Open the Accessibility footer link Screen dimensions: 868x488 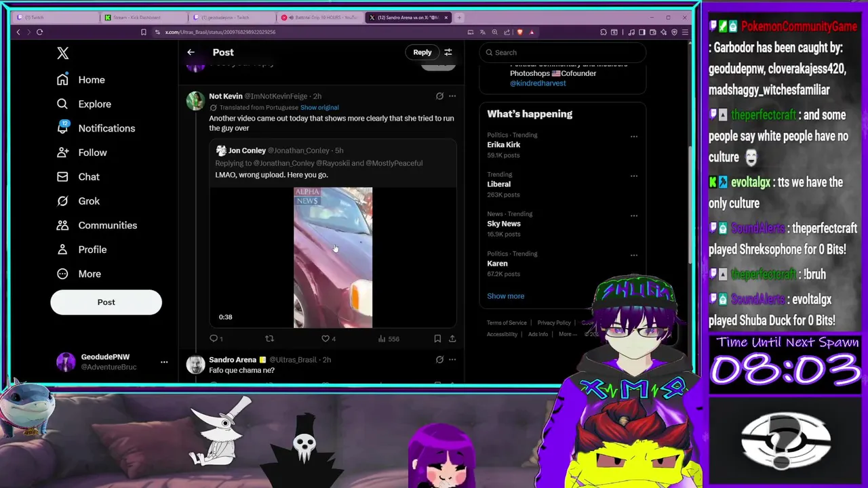(x=502, y=334)
